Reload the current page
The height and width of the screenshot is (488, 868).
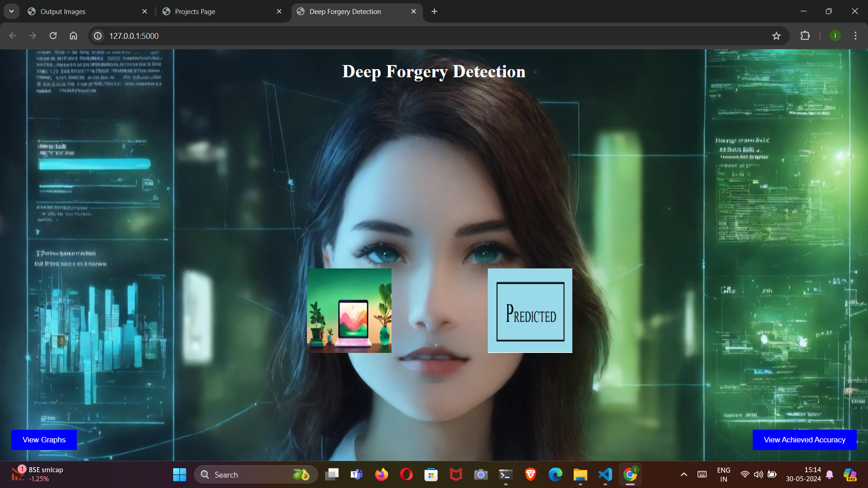pos(53,36)
